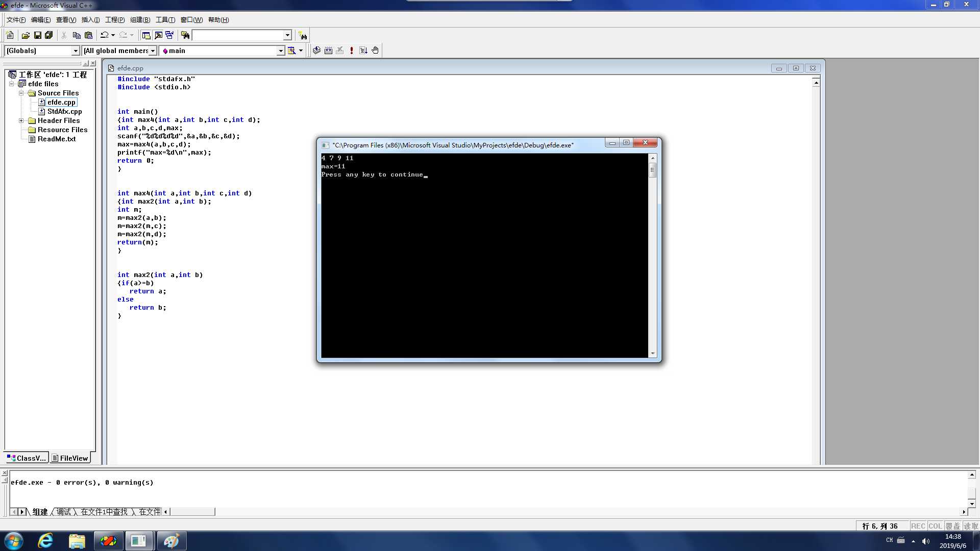Open Paint from the taskbar
This screenshot has height=551, width=980.
click(171, 541)
